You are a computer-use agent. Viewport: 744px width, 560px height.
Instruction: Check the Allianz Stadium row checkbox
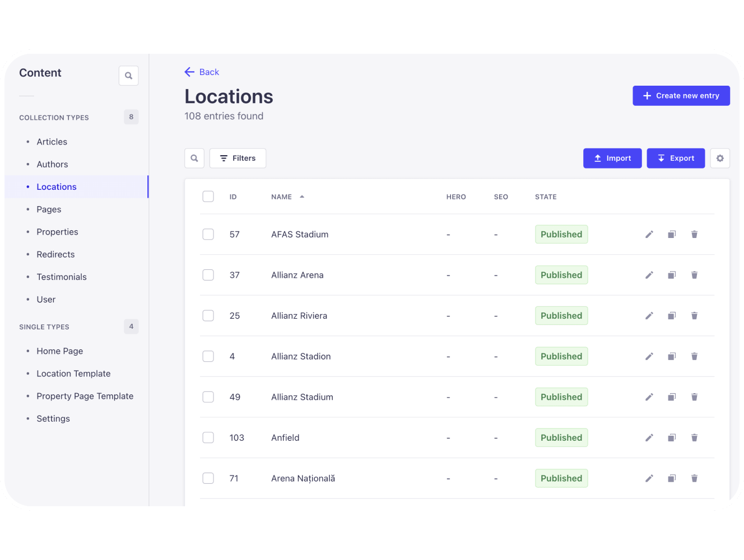click(x=208, y=397)
